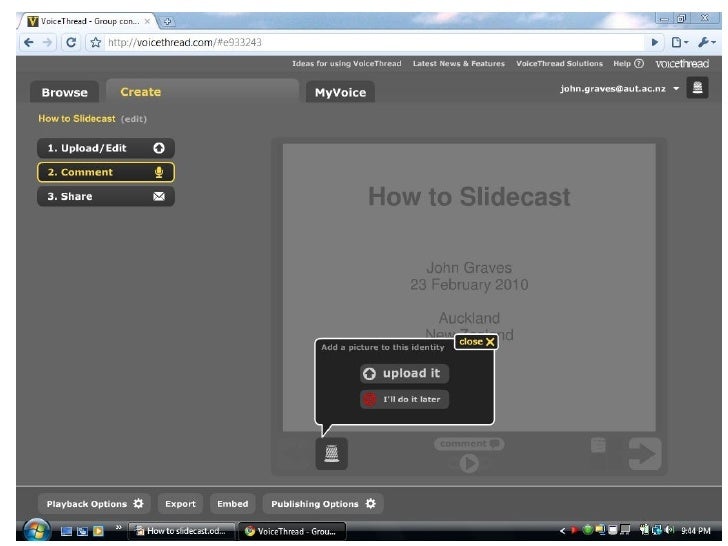Open the browser page menu icon
Viewport: 728px width, 546px height.
[x=680, y=43]
